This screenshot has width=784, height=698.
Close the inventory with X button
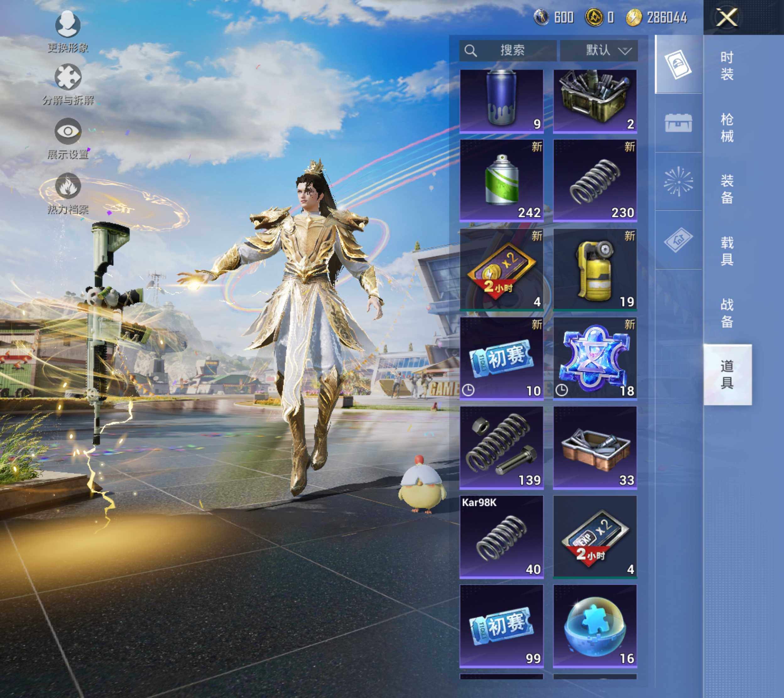(727, 18)
